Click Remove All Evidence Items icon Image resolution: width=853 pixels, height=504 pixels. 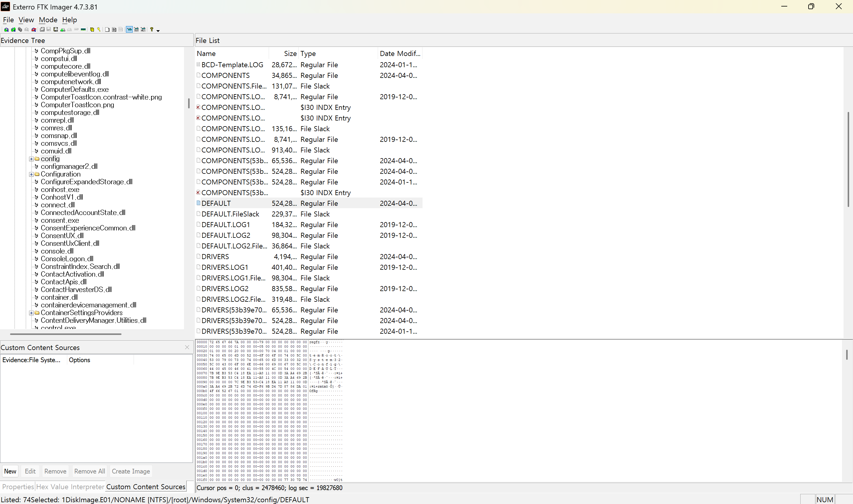click(34, 30)
